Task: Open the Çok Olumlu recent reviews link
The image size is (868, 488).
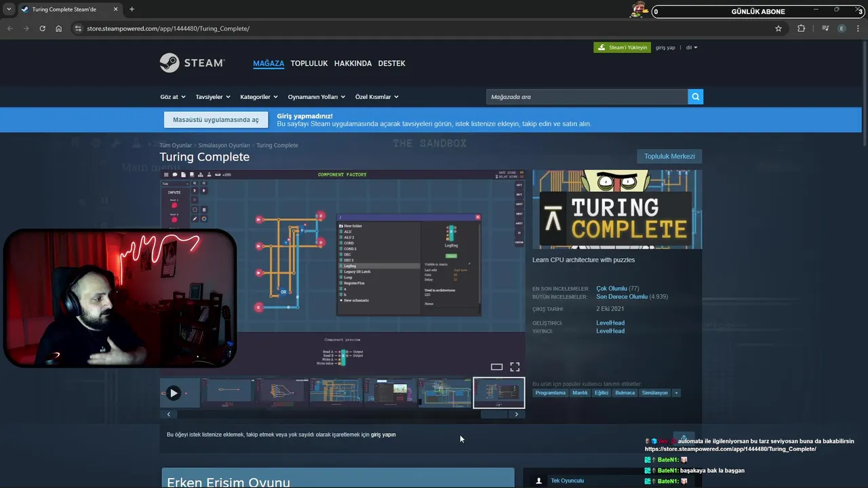Action: pyautogui.click(x=612, y=289)
